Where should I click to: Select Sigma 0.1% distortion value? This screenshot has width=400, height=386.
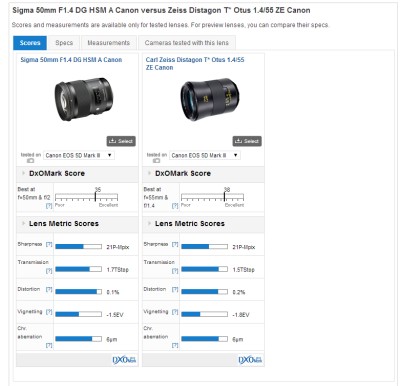point(113,292)
